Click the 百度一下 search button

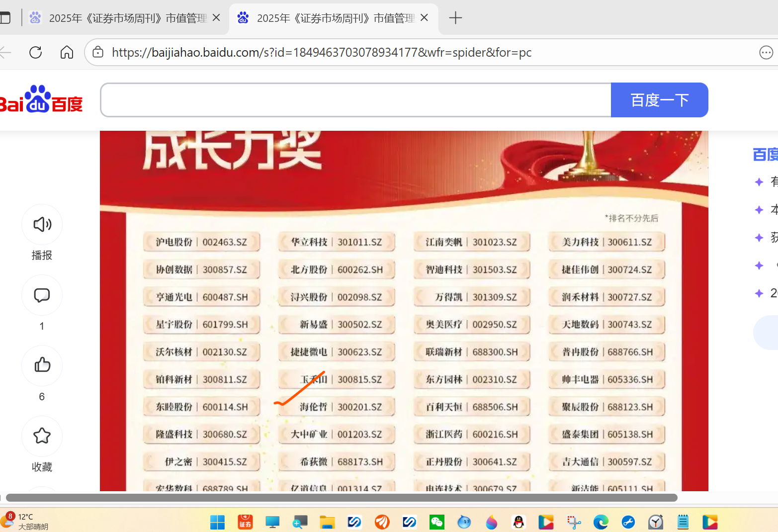[659, 100]
